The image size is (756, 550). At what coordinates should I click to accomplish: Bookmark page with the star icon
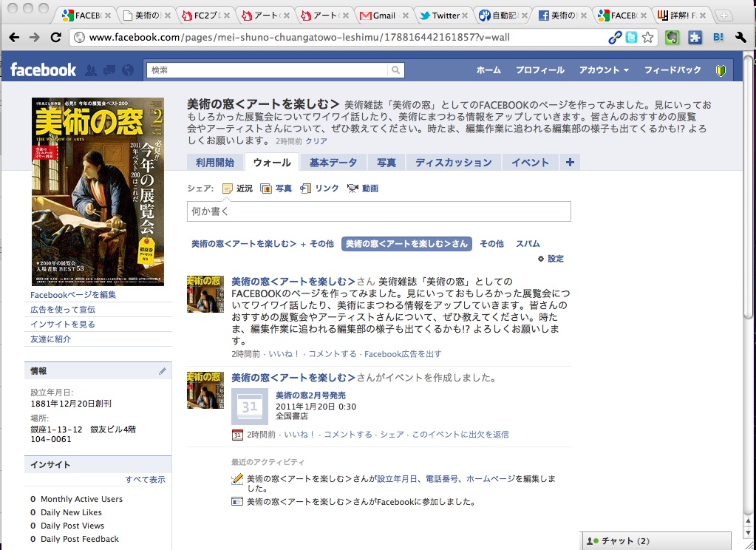pyautogui.click(x=648, y=37)
